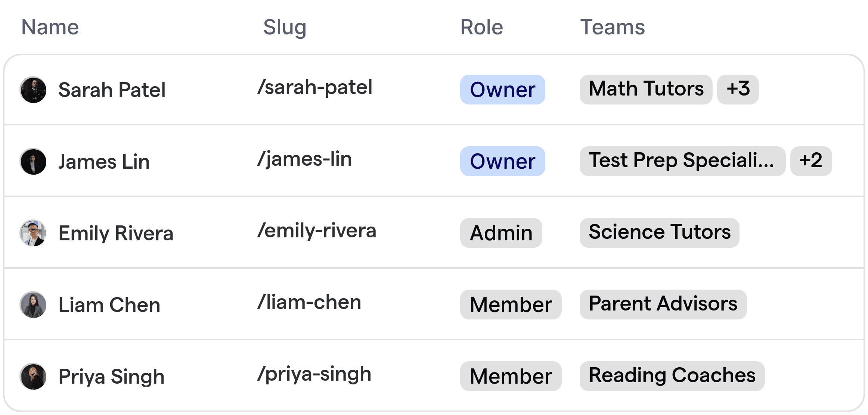Open the Test Prep Specialists team tag
This screenshot has width=868, height=415.
tap(682, 161)
